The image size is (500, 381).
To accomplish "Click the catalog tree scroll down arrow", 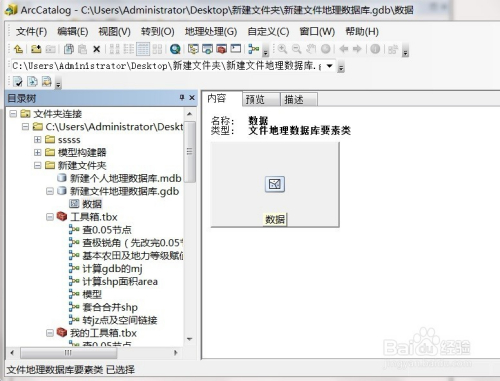I will point(190,340).
